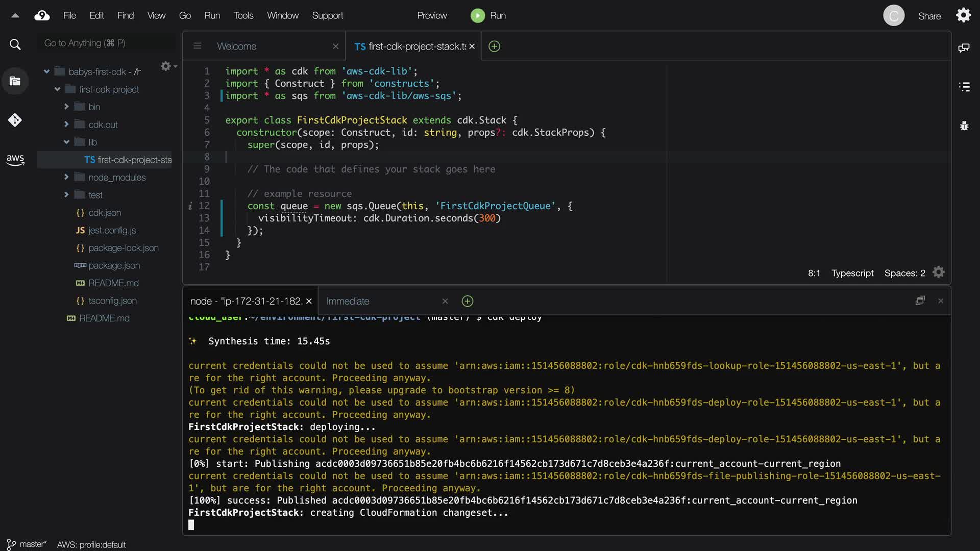This screenshot has width=980, height=551.
Task: Click the Share button
Action: click(929, 16)
